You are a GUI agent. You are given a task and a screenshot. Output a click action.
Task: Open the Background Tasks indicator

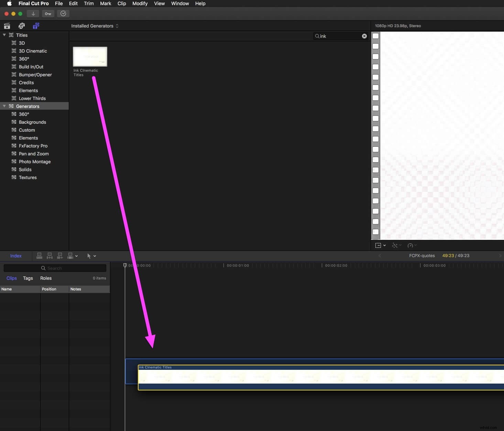(63, 14)
